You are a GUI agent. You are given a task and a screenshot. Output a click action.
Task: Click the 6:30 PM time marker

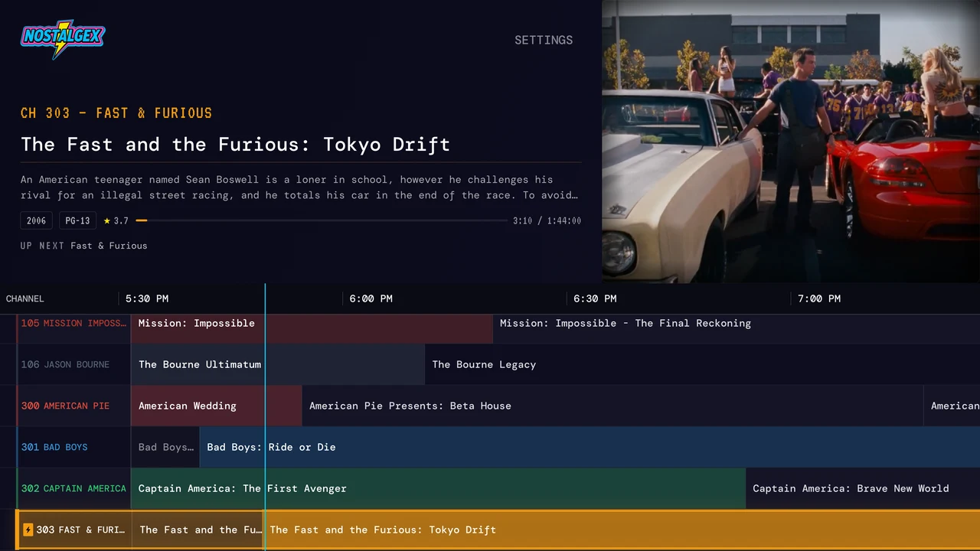595,298
